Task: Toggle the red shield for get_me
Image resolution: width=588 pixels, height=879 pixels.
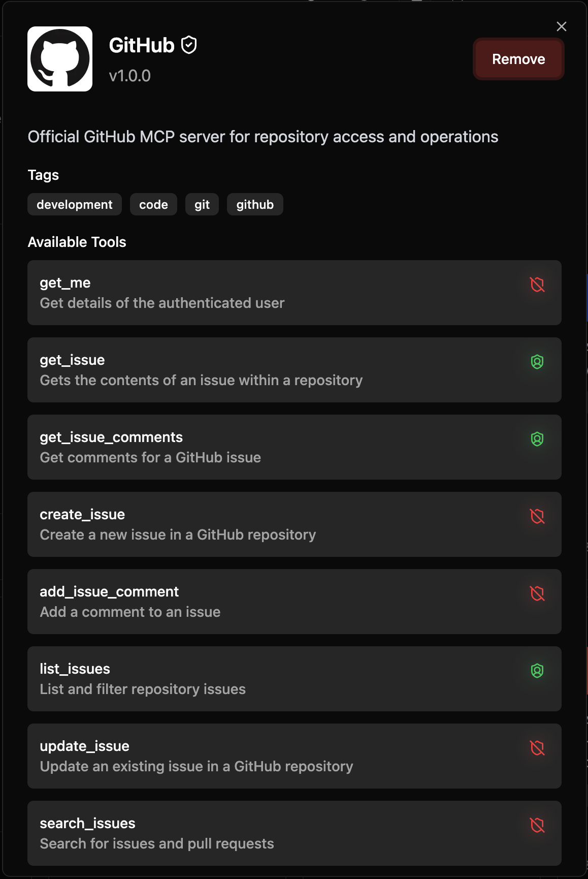Action: tap(537, 285)
